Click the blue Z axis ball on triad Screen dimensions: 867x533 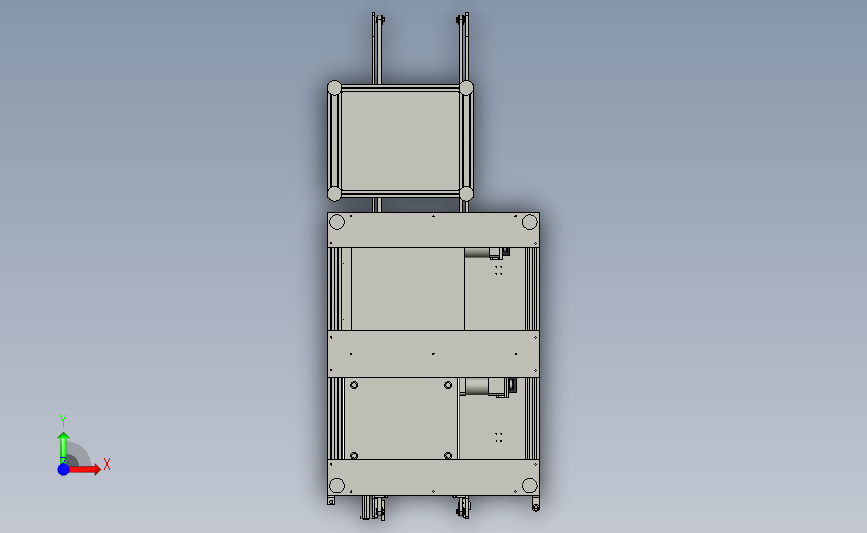(x=63, y=469)
